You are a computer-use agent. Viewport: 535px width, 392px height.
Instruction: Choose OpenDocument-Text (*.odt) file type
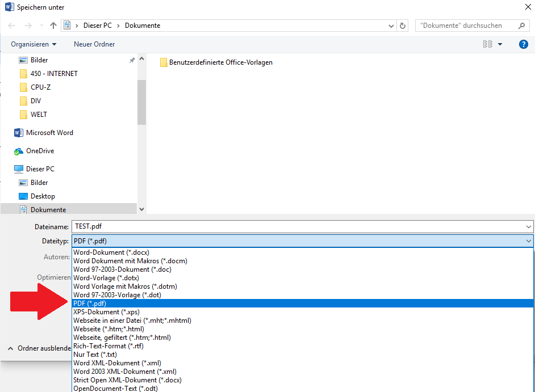(302, 388)
